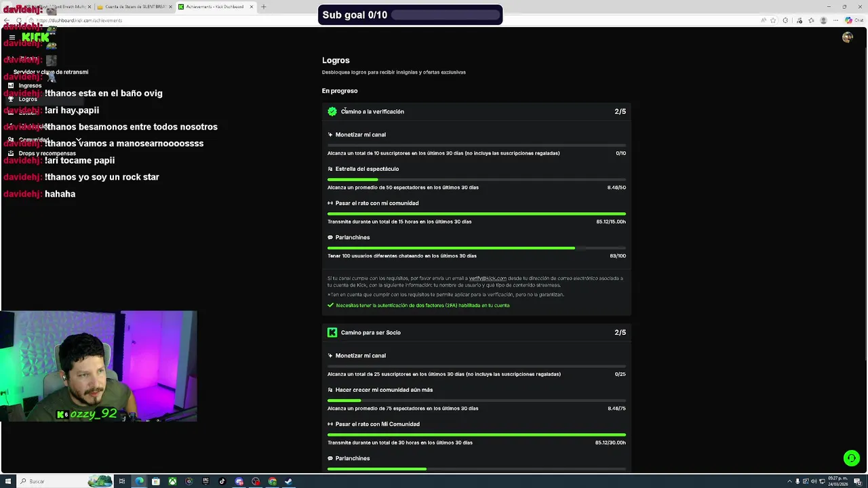Open Epic Games Launcher from taskbar
868x488 pixels.
coord(205,481)
